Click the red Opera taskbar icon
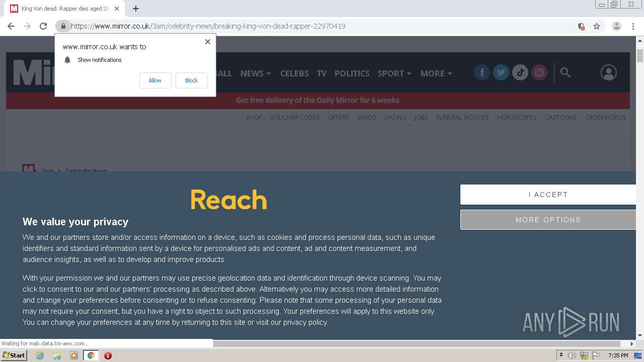 click(x=108, y=355)
